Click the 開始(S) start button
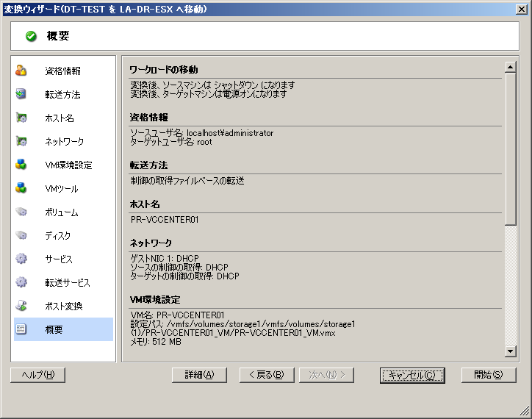Image resolution: width=532 pixels, height=419 pixels. click(489, 375)
